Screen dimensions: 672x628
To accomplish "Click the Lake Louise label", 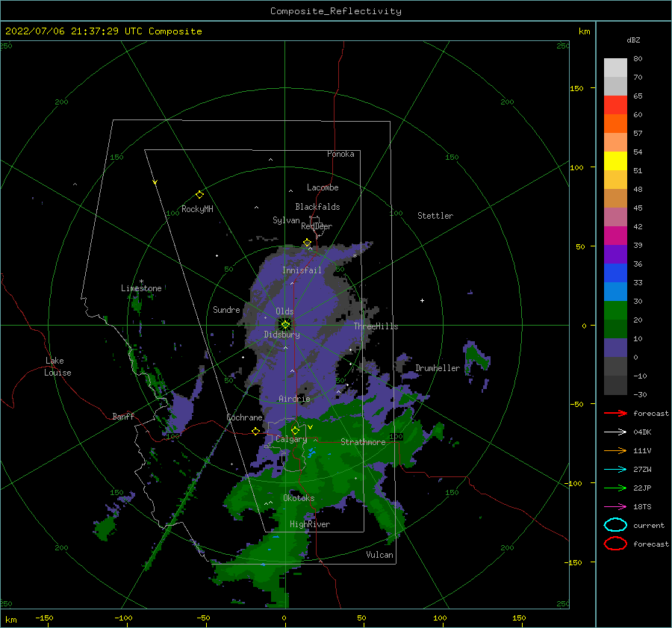I will (x=57, y=367).
